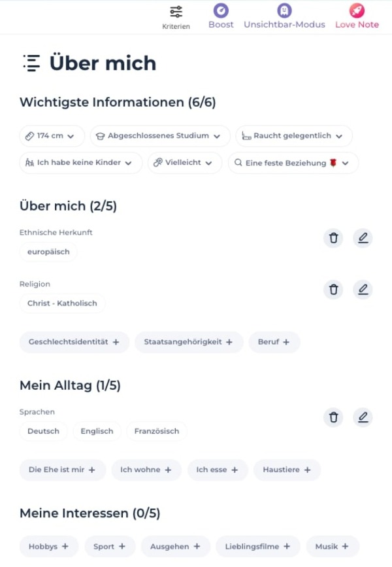Viewport: 392px width, 567px height.
Task: Add Geschlechtsidentität to profile
Action: click(x=74, y=342)
